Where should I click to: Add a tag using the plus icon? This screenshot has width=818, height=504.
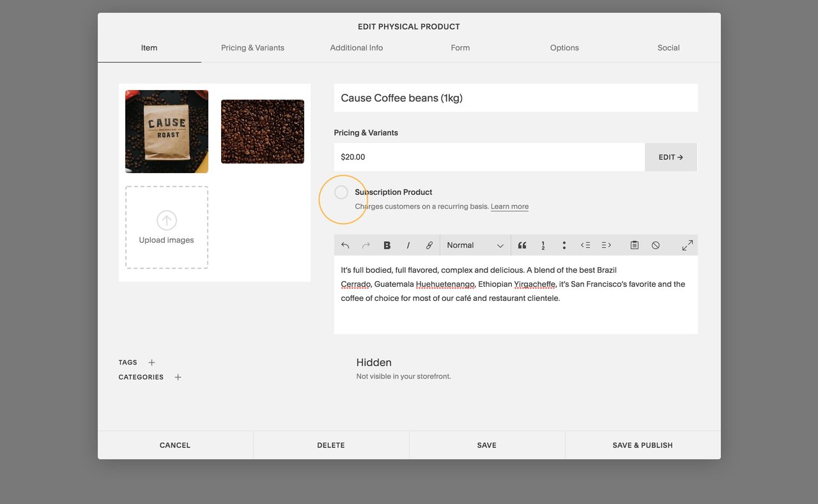(151, 362)
